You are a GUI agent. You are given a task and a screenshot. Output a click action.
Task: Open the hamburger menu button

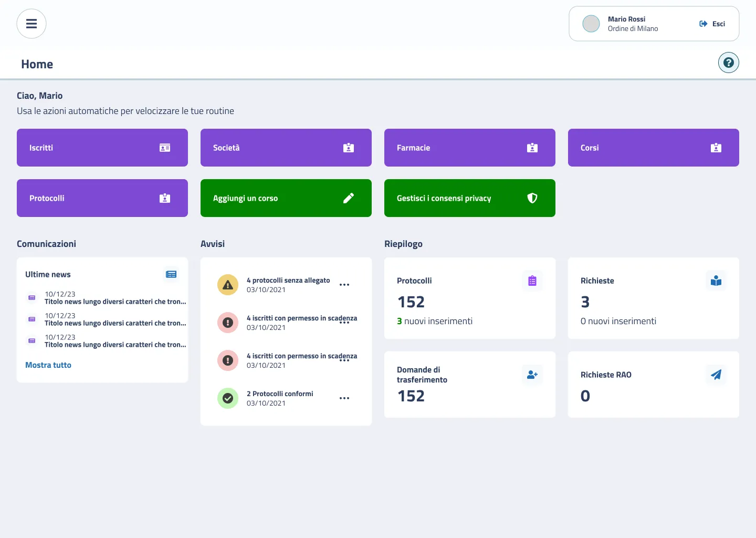(31, 24)
